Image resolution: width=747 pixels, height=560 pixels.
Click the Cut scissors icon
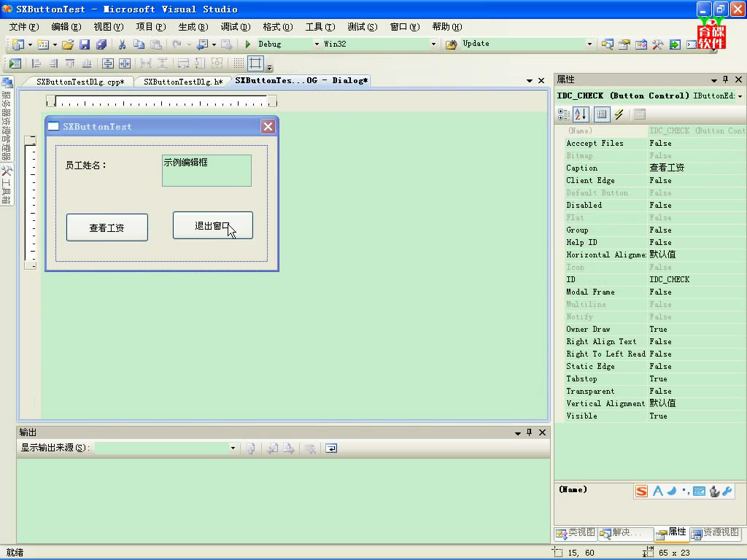122,44
